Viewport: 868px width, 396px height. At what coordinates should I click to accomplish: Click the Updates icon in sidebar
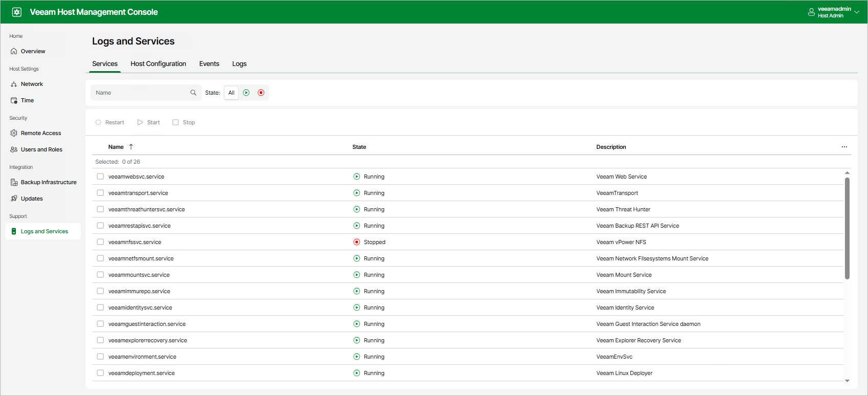tap(14, 199)
